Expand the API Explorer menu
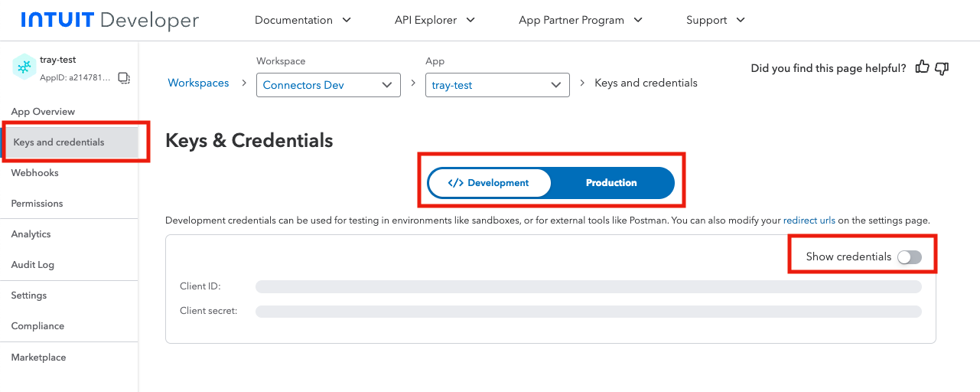 [x=435, y=20]
